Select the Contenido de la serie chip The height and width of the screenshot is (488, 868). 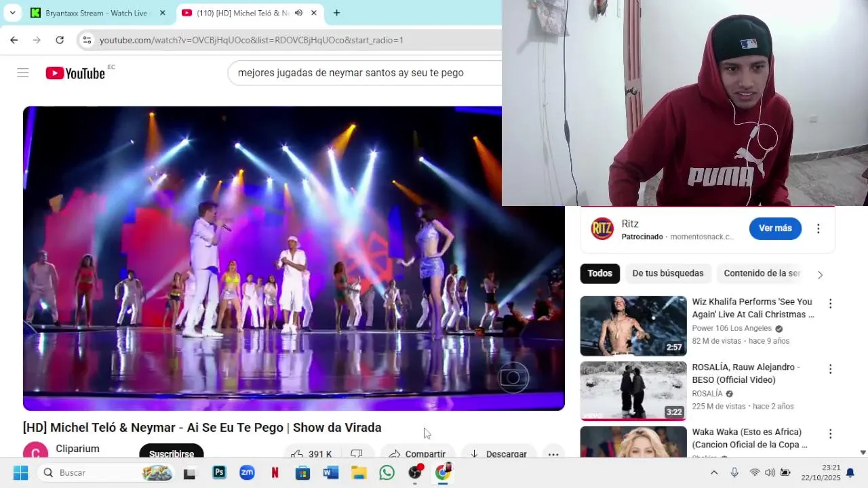tap(762, 273)
